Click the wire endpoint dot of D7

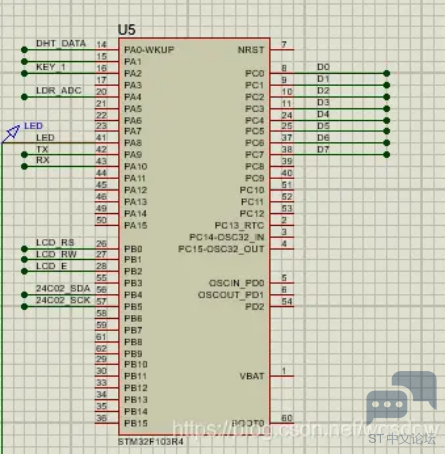(x=387, y=155)
